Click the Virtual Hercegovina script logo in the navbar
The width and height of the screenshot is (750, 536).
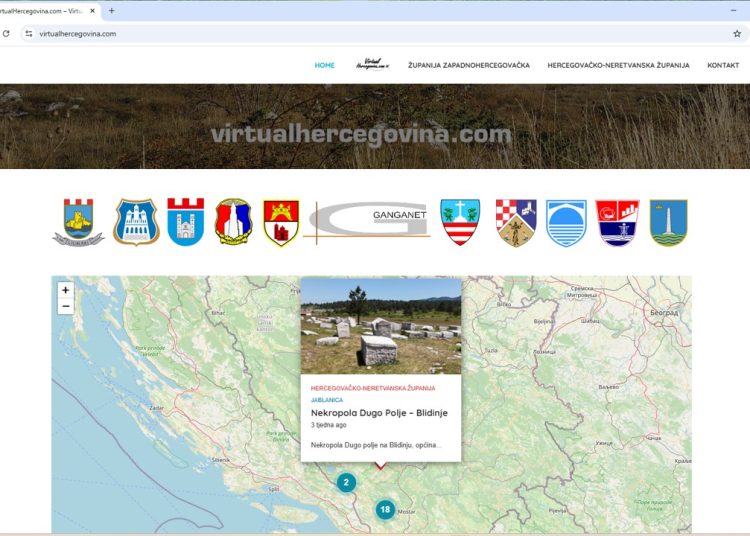[373, 64]
